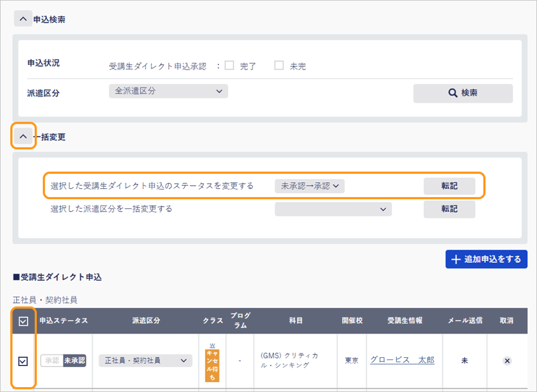Viewport: 537px width, 392px height.
Task: Click 転記 for the status change row
Action: click(x=449, y=186)
